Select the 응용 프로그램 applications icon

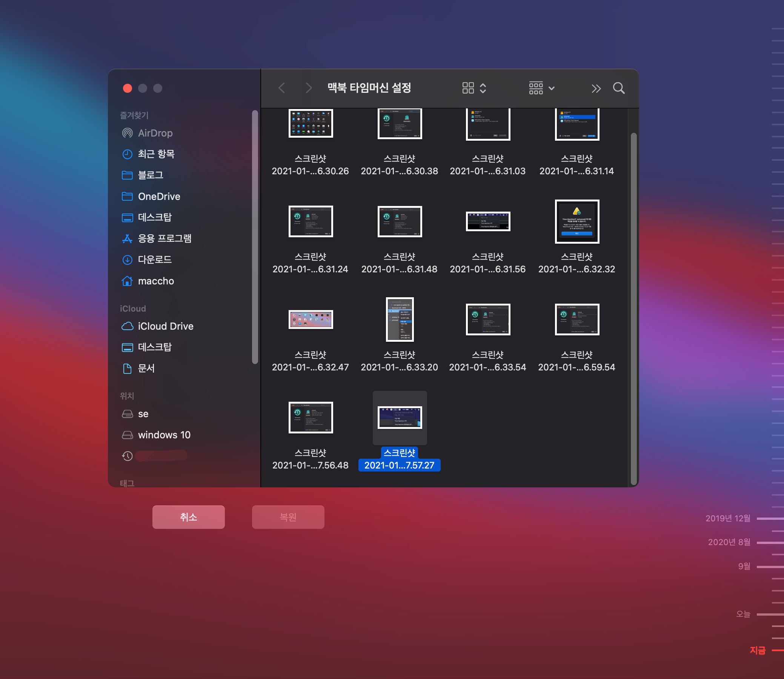(127, 238)
